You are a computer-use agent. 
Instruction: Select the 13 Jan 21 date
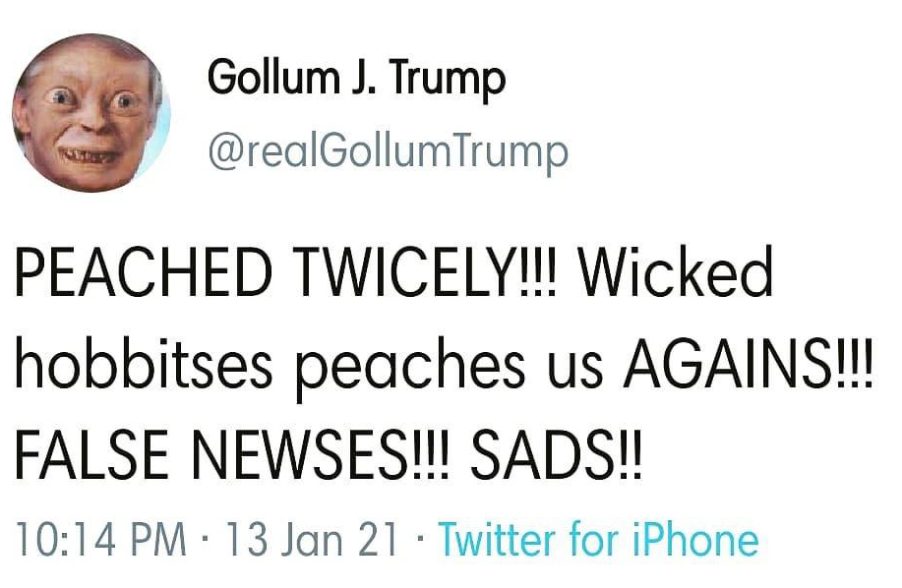click(x=313, y=540)
